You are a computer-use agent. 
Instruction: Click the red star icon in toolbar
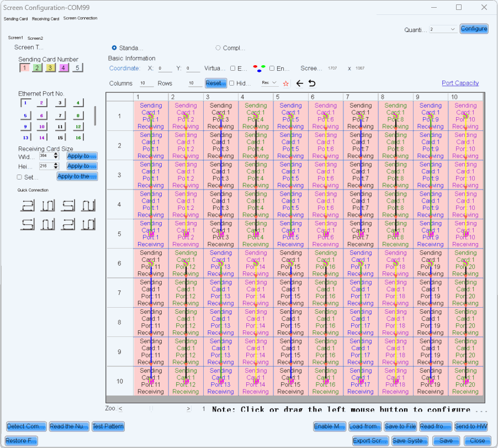pyautogui.click(x=286, y=83)
